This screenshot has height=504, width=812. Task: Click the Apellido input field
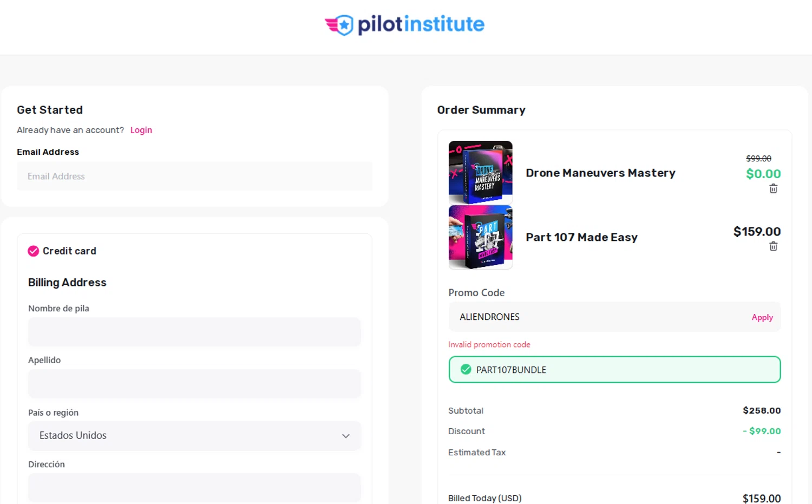[x=194, y=384]
